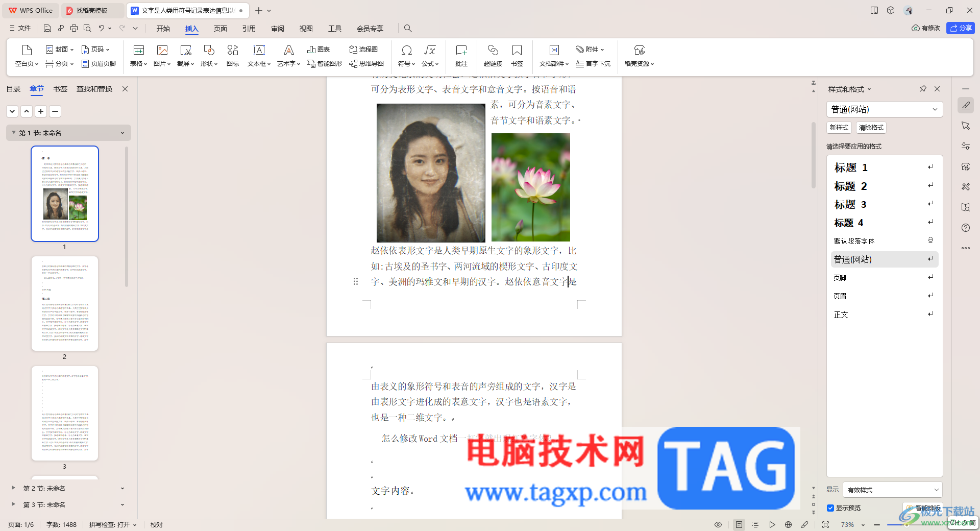Open the 审阅 ribbon tab
Screen dimensions: 980x531
[x=278, y=29]
